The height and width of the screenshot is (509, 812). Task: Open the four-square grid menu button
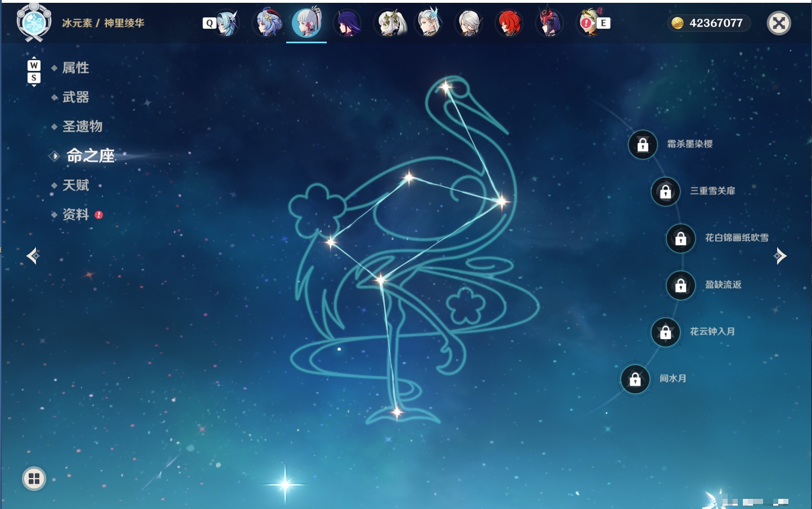pyautogui.click(x=34, y=479)
